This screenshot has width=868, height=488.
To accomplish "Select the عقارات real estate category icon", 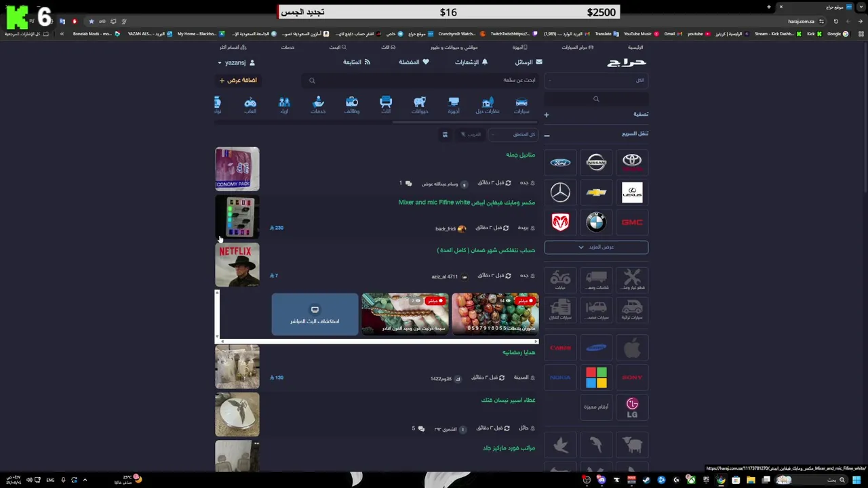I will point(488,105).
